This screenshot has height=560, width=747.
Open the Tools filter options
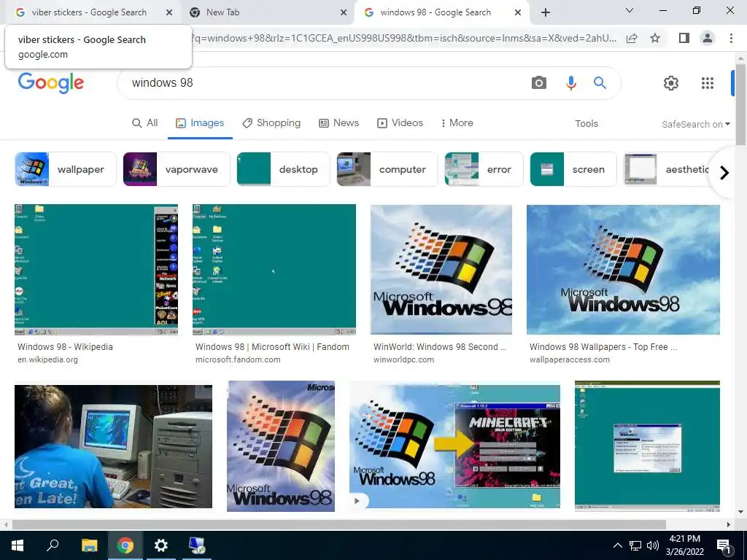[586, 123]
